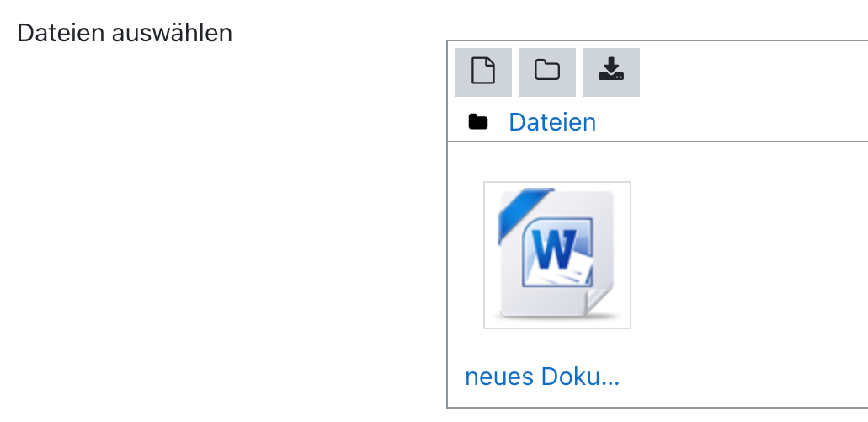868x422 pixels.
Task: Open the 'neues Doku...' file link
Action: pos(542,376)
